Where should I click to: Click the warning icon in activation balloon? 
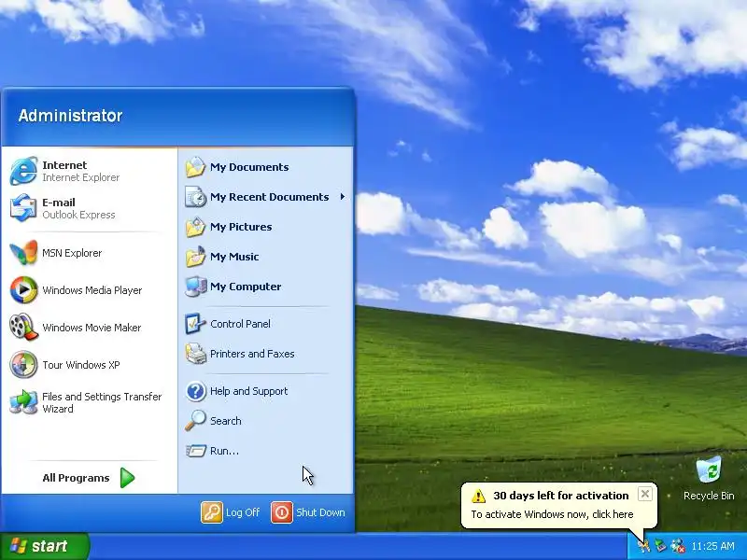coord(478,496)
